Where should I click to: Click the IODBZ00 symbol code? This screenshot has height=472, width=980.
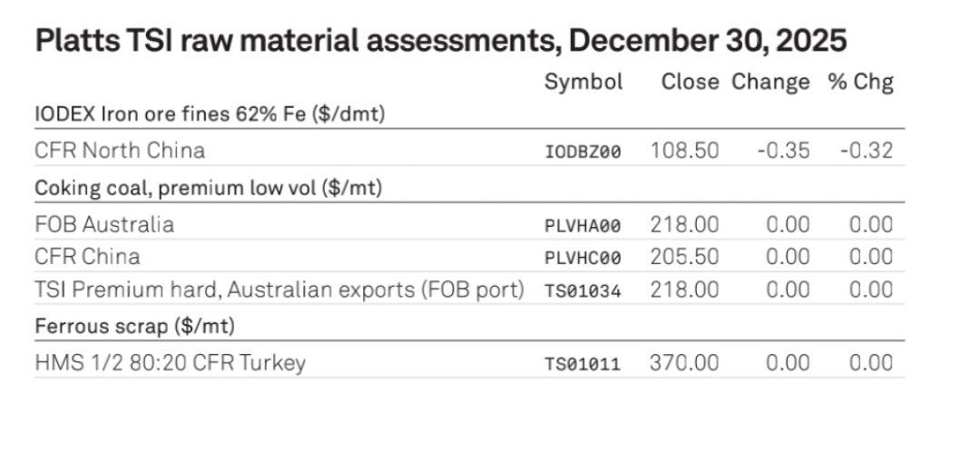tap(583, 152)
